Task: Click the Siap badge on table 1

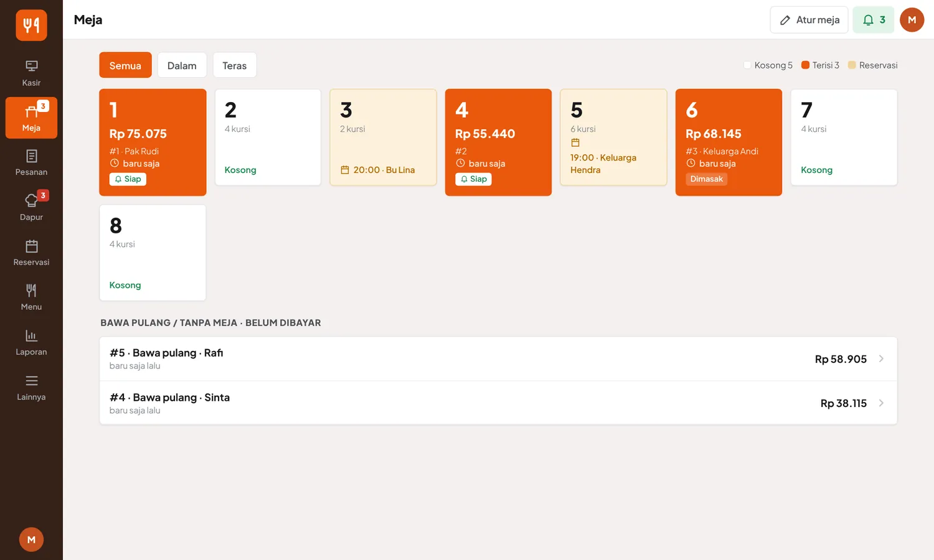Action: [x=128, y=179]
